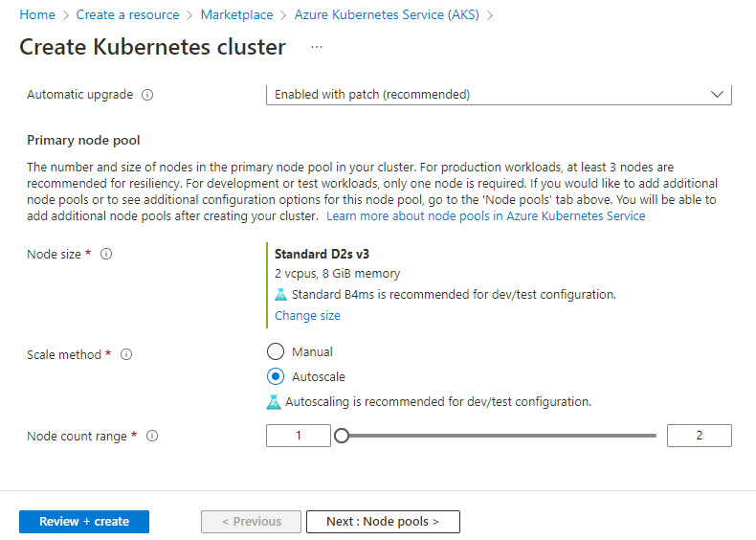The image size is (756, 540).
Task: Navigate to Create a resource breadcrumb
Action: pyautogui.click(x=128, y=15)
